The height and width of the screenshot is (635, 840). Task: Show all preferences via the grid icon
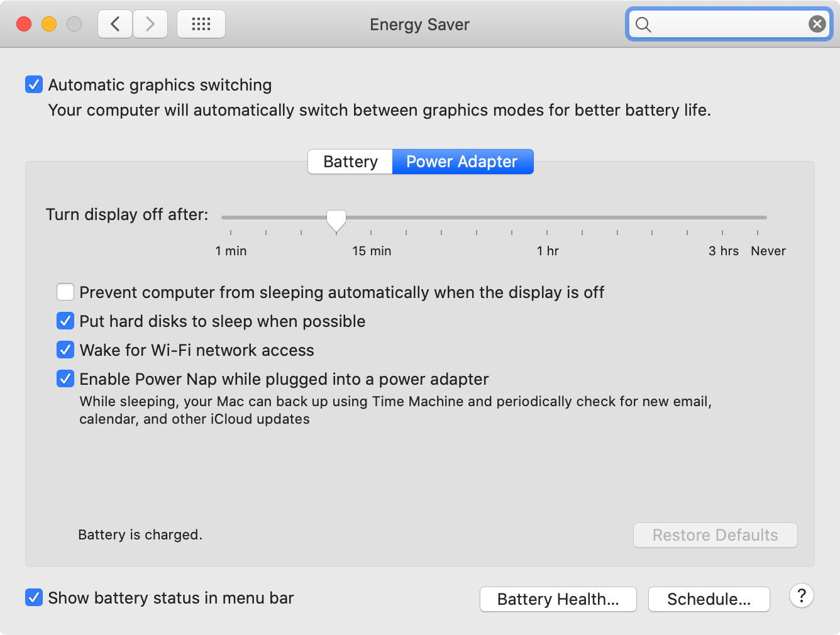pos(201,25)
